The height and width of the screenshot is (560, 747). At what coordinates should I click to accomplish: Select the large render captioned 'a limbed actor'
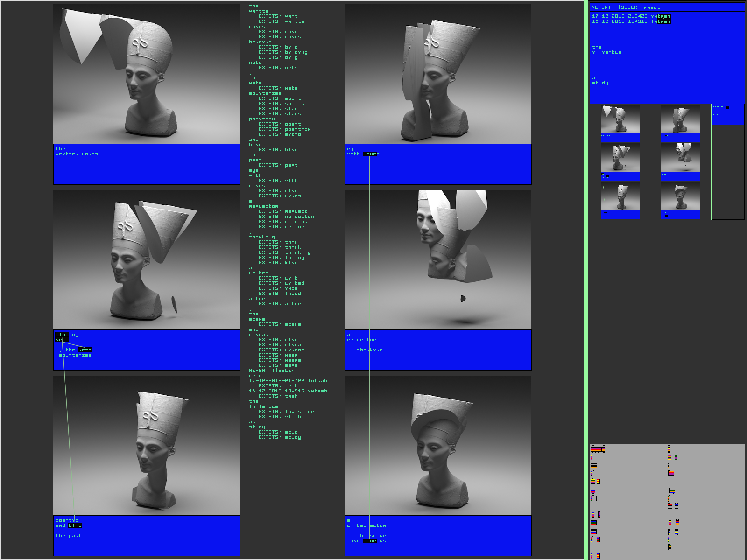[438, 445]
